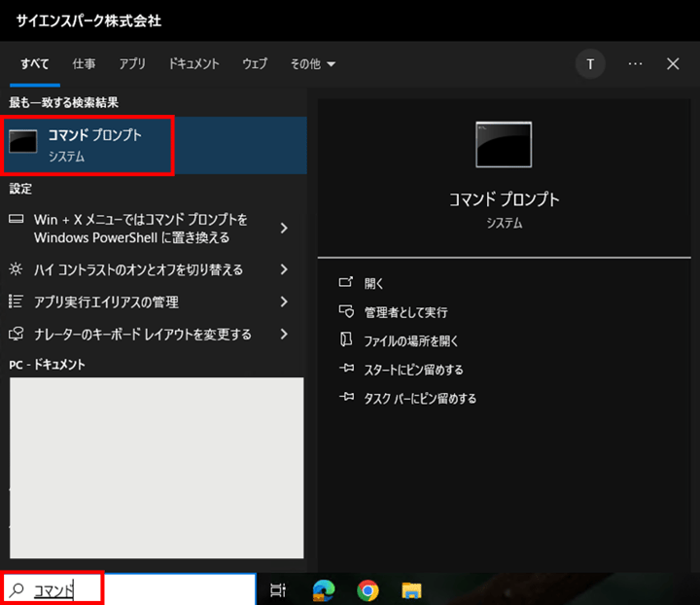The height and width of the screenshot is (605, 700).
Task: Expand arrow for Win + X メニュー setting
Action: coord(284,229)
